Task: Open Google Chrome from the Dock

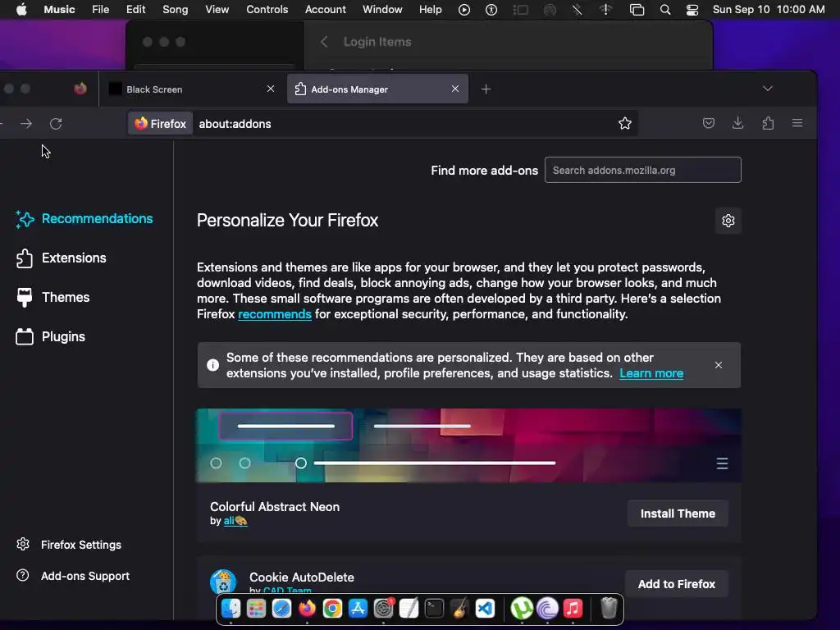Action: point(332,608)
